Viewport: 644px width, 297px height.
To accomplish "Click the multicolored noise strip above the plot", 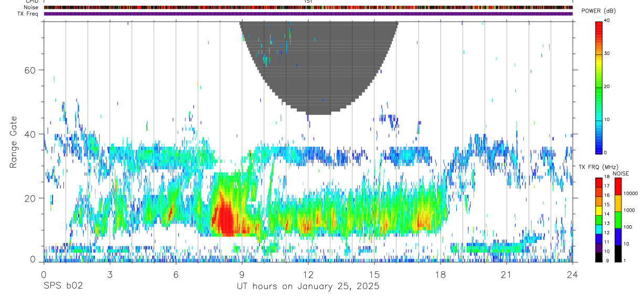I will (x=308, y=7).
